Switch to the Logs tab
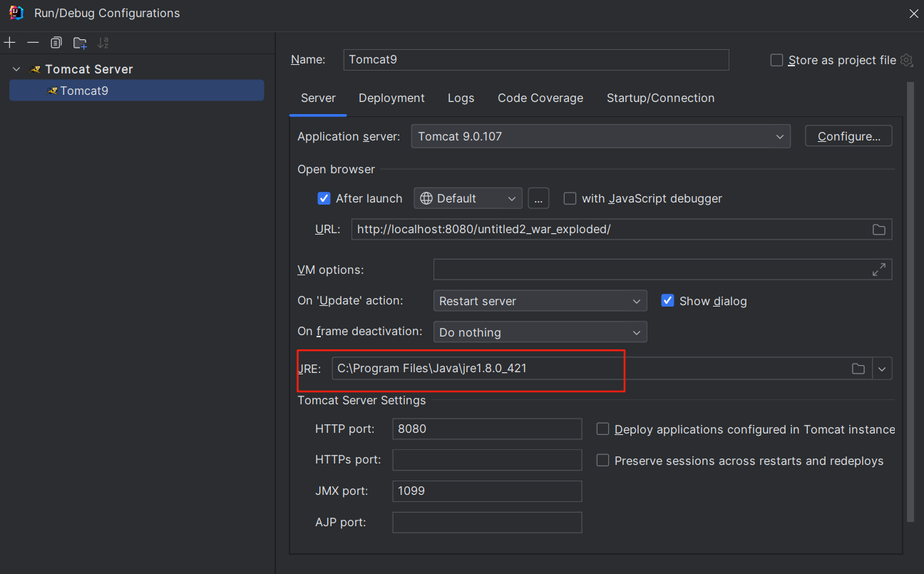Image resolution: width=924 pixels, height=574 pixels. pos(461,98)
